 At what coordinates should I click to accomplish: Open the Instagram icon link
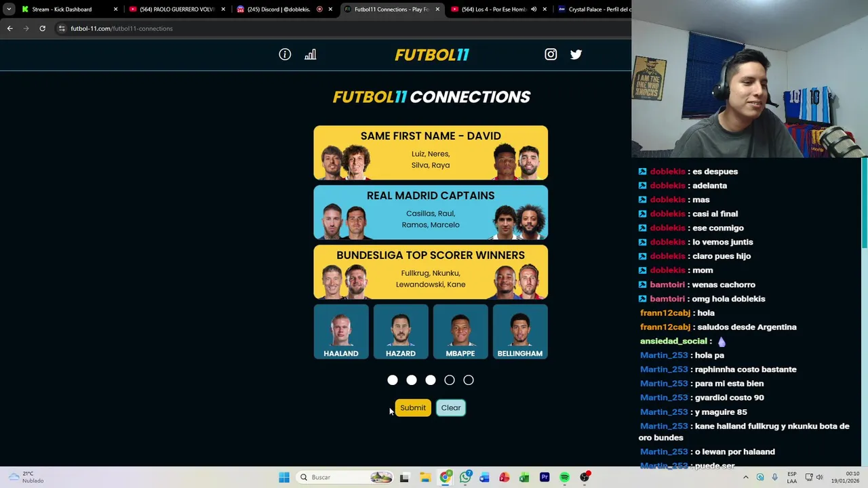pyautogui.click(x=551, y=54)
